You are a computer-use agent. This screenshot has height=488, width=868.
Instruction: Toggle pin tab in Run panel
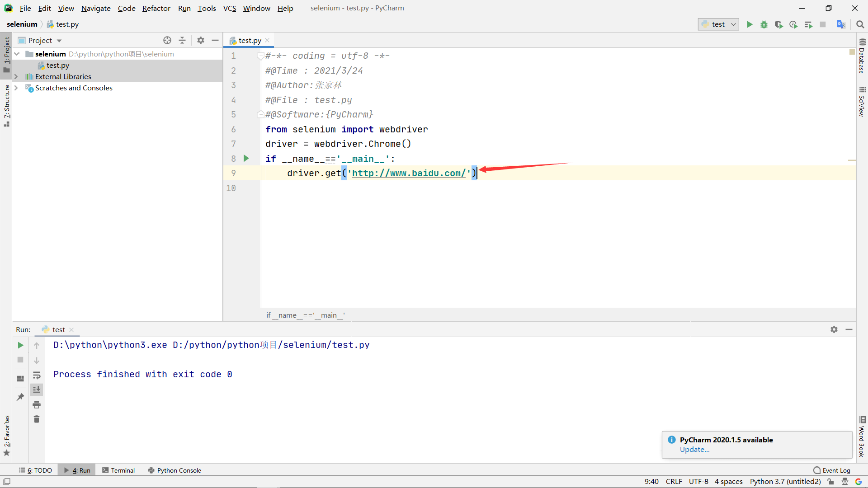point(20,397)
